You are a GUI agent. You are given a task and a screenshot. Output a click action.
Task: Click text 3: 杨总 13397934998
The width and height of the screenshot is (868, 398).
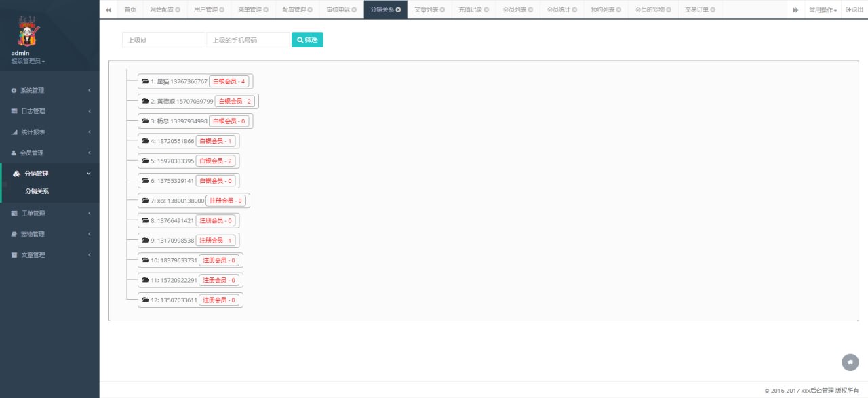pos(179,121)
